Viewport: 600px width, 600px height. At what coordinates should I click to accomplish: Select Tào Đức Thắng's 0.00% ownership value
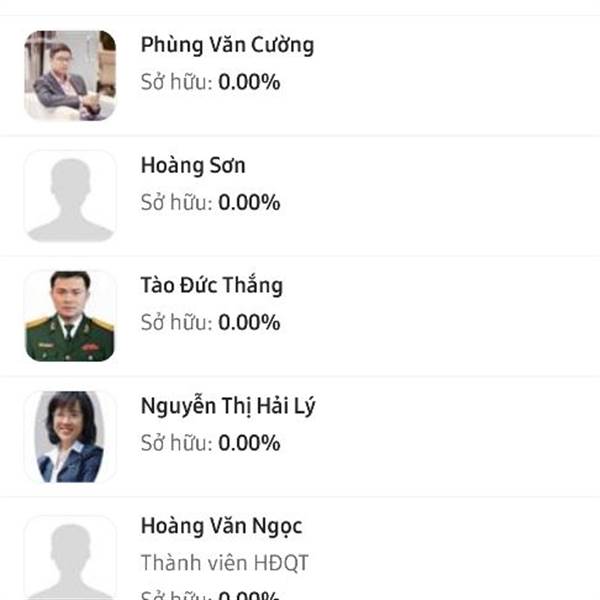249,323
